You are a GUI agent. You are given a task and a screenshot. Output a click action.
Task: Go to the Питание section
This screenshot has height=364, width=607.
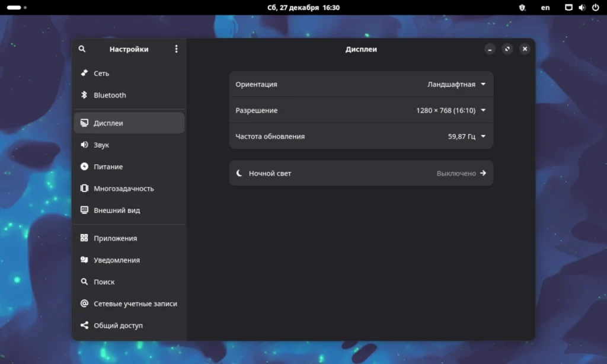tap(129, 167)
